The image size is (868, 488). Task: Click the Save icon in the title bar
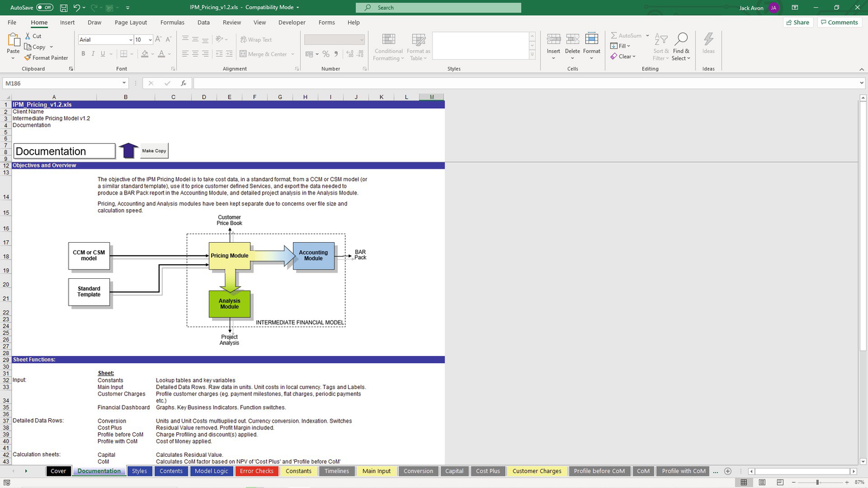(x=64, y=8)
